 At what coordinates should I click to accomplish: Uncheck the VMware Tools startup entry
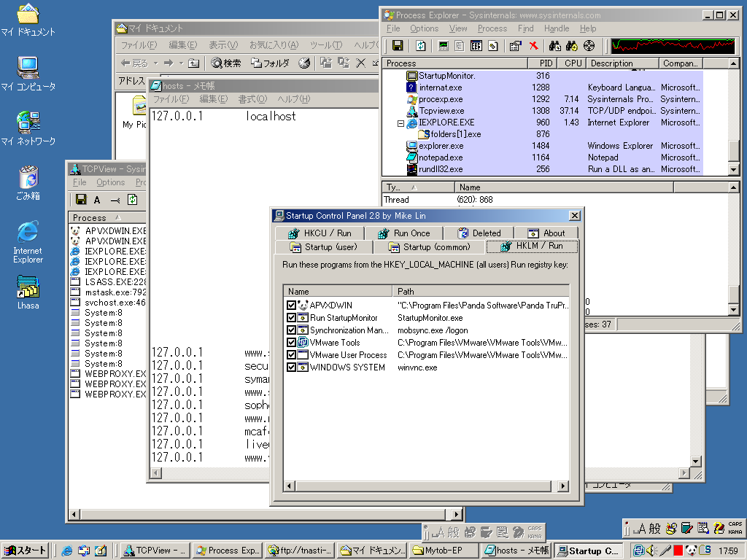pyautogui.click(x=292, y=343)
